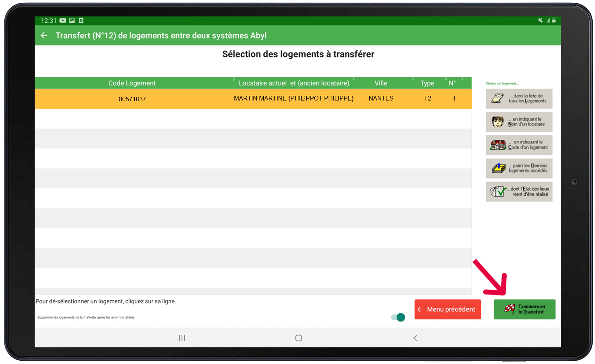
Task: Sort using the Ville column arrows
Action: pos(413,79)
